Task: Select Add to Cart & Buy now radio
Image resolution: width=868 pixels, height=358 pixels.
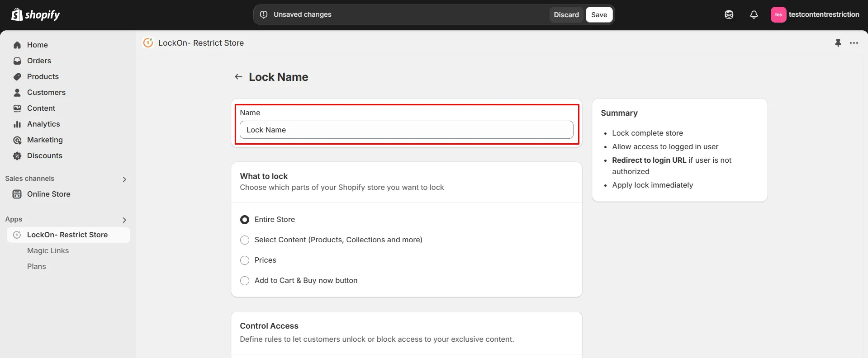Action: [245, 281]
